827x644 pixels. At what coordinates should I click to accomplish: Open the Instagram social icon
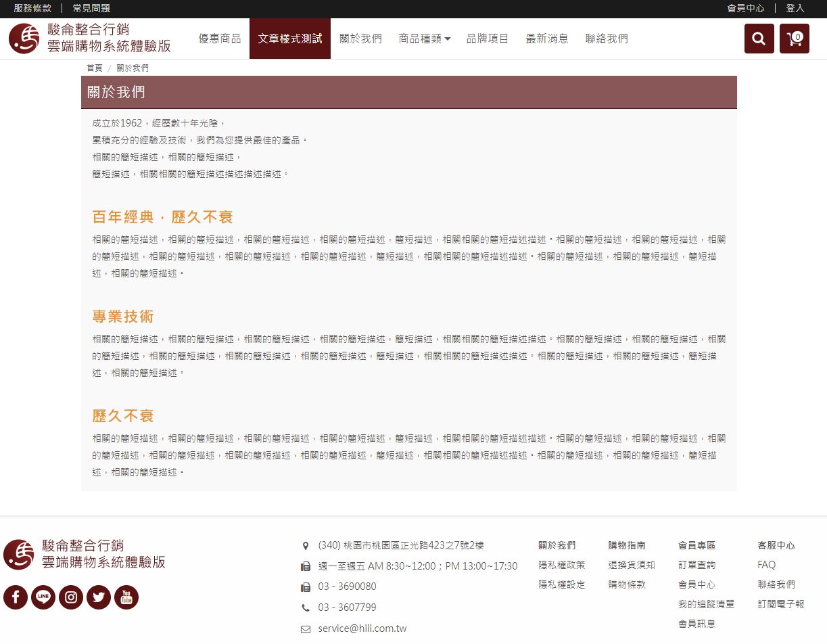[71, 597]
